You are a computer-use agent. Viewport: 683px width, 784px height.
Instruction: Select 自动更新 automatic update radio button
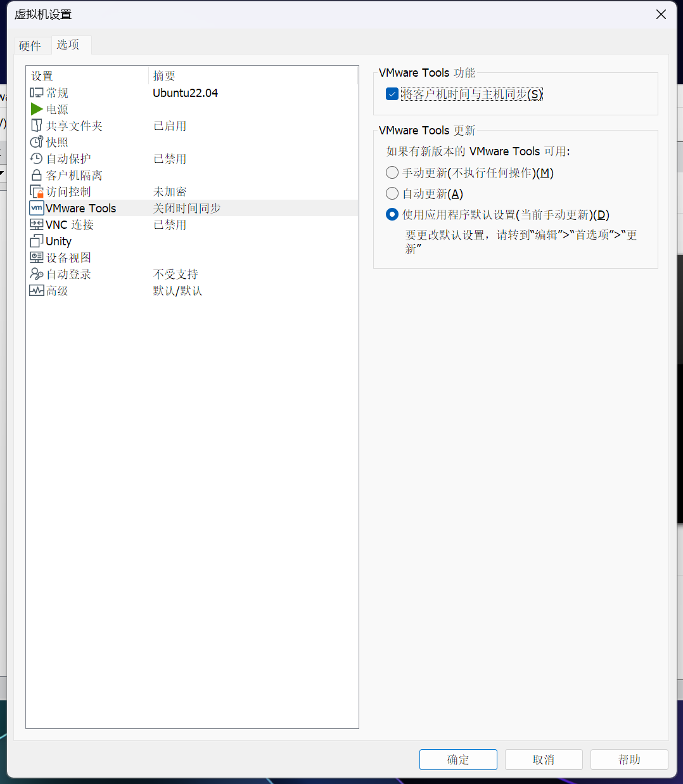(x=392, y=193)
